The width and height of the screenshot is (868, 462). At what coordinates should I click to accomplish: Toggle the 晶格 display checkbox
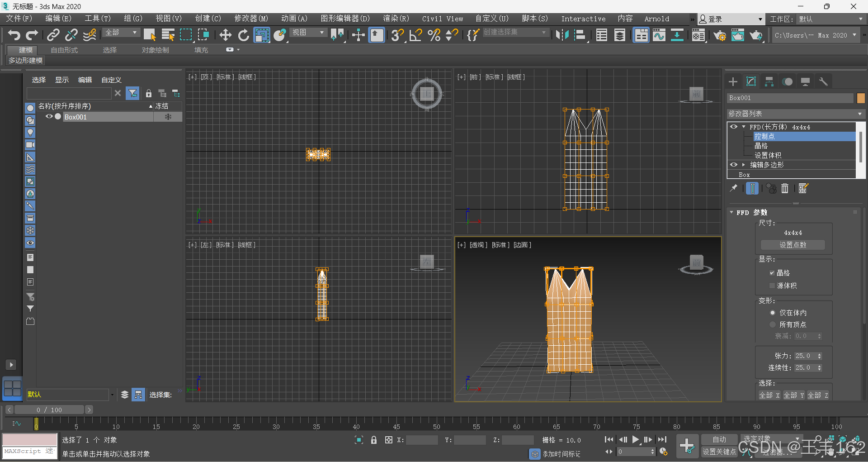point(772,273)
